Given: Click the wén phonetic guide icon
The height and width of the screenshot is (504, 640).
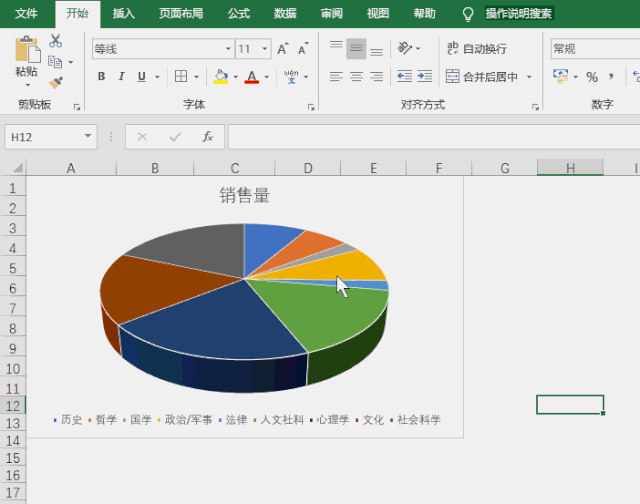Looking at the screenshot, I should pos(291,76).
